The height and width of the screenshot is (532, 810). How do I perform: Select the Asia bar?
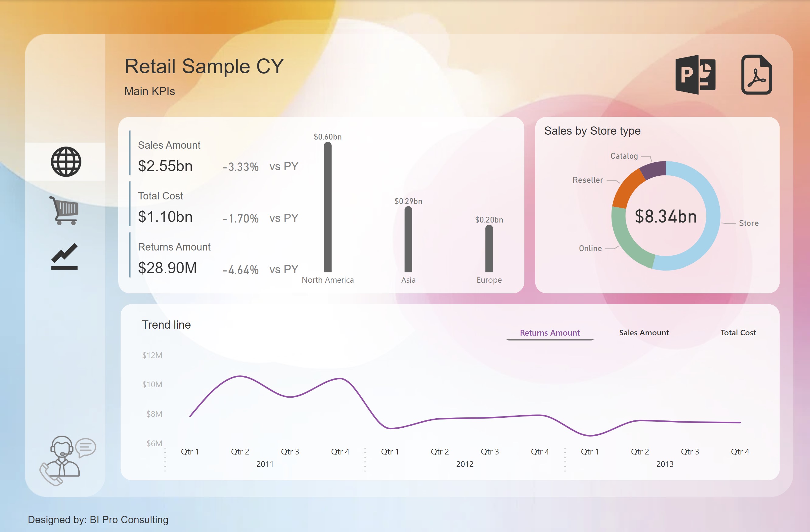pyautogui.click(x=408, y=239)
